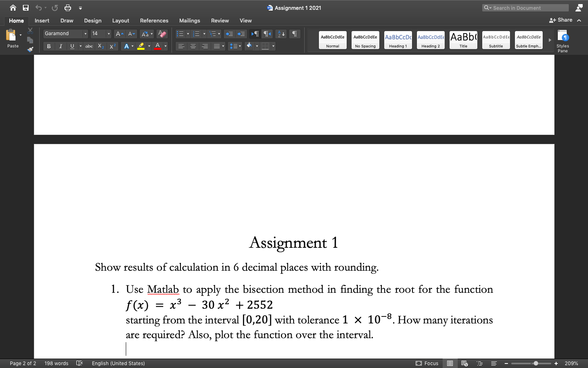The image size is (588, 368).
Task: Open the Styles Pane
Action: click(x=563, y=40)
